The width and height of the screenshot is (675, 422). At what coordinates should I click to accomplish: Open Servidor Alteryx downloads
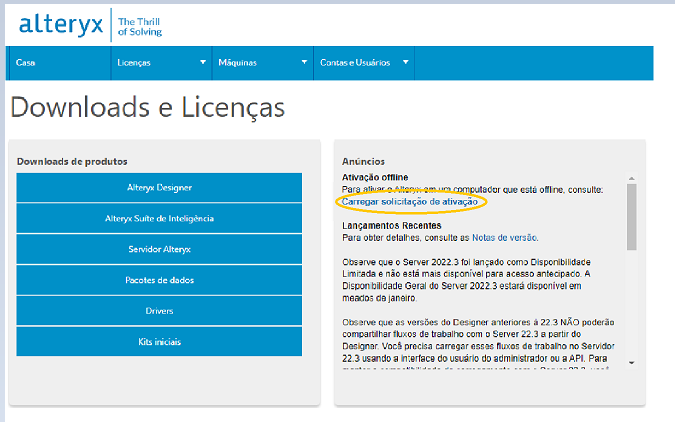(x=159, y=249)
